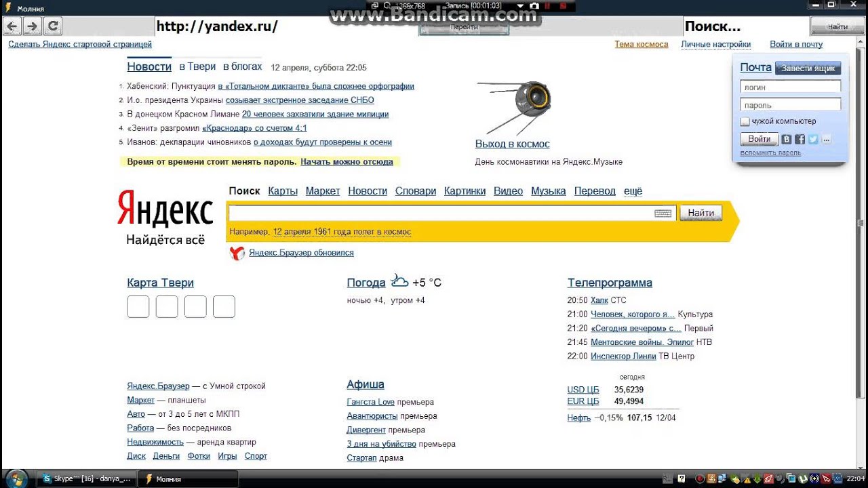Click the browser back arrow button
The height and width of the screenshot is (488, 868).
coord(12,26)
